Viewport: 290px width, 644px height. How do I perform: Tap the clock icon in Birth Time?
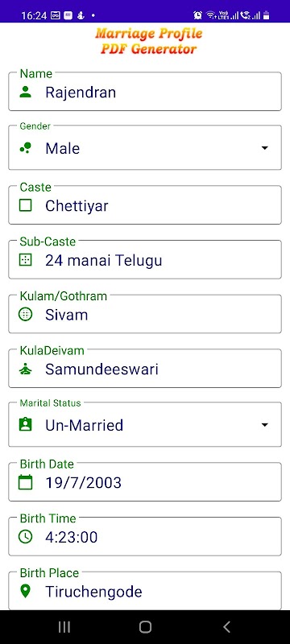(26, 537)
